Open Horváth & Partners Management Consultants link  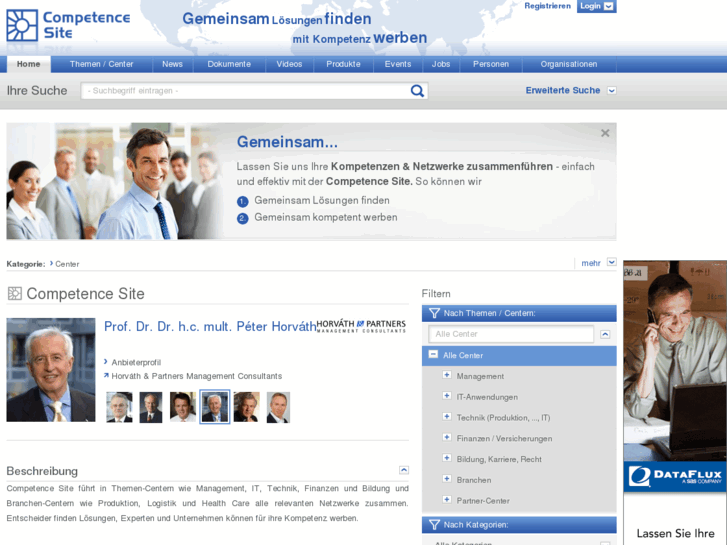(x=197, y=376)
